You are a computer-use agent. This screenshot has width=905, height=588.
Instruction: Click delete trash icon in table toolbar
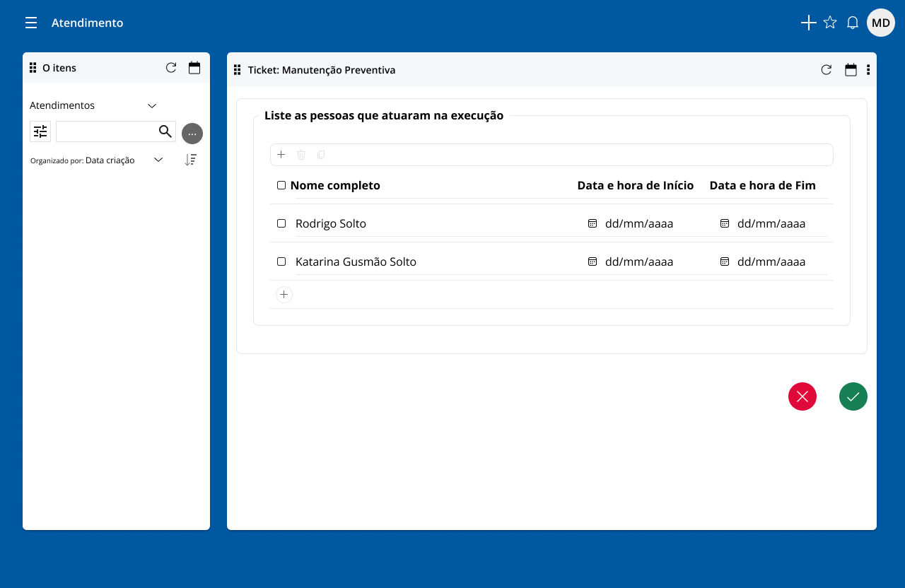(x=301, y=155)
